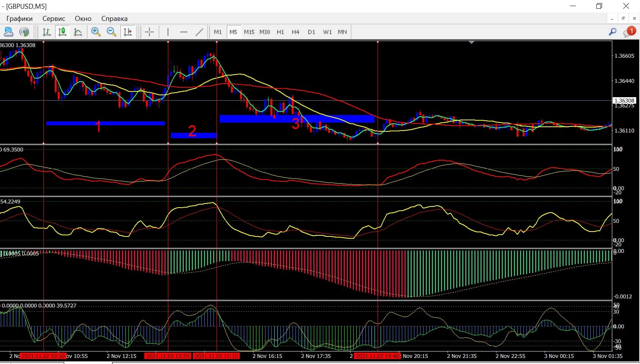Switch timeframe to D1
The width and height of the screenshot is (640, 364).
[311, 32]
